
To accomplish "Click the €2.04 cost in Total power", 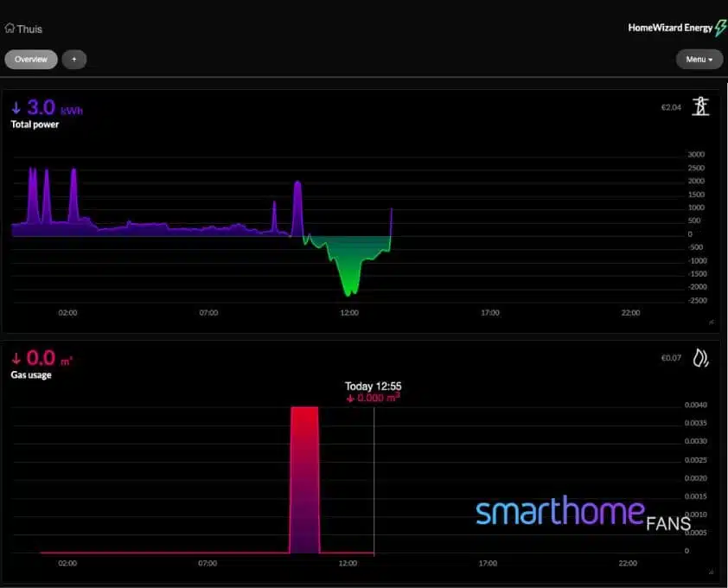I will tap(671, 107).
